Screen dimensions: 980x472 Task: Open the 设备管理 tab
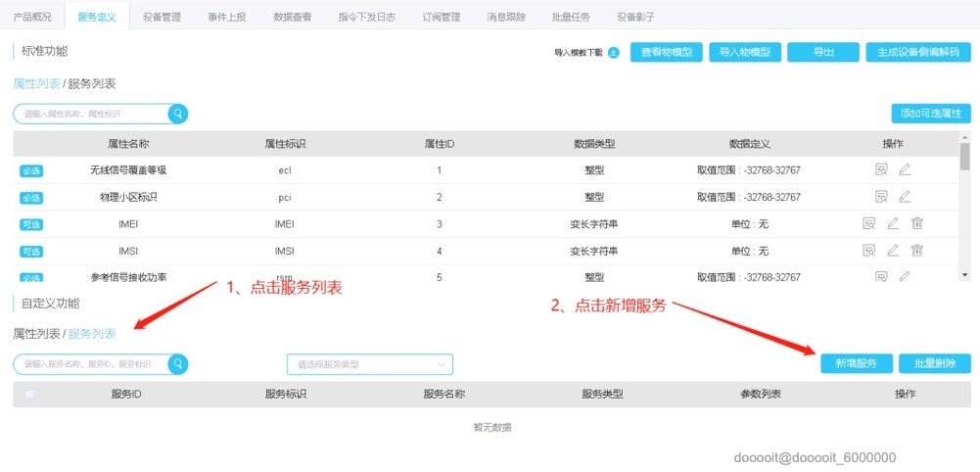pos(162,17)
